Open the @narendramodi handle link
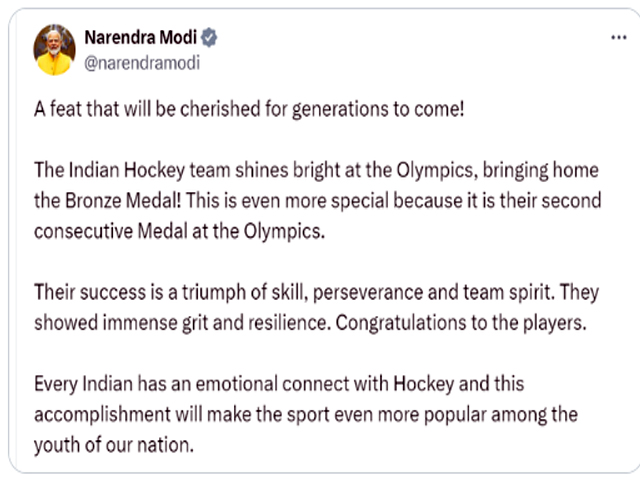The image size is (640, 480). 142,63
